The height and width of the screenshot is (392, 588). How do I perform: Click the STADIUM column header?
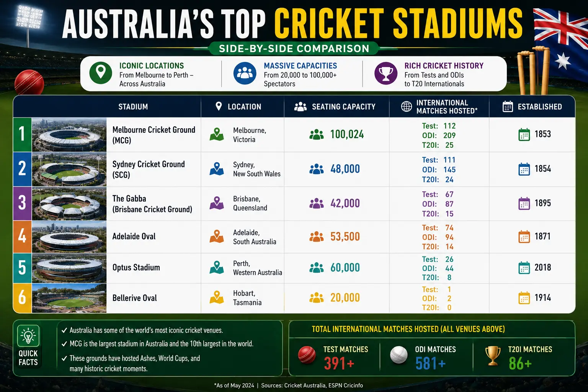click(133, 106)
